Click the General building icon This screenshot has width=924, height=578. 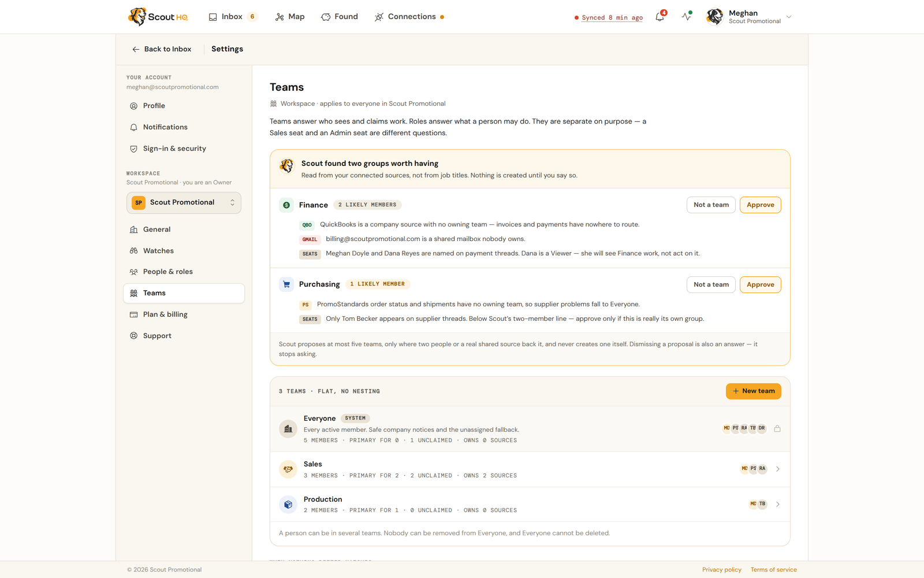134,229
